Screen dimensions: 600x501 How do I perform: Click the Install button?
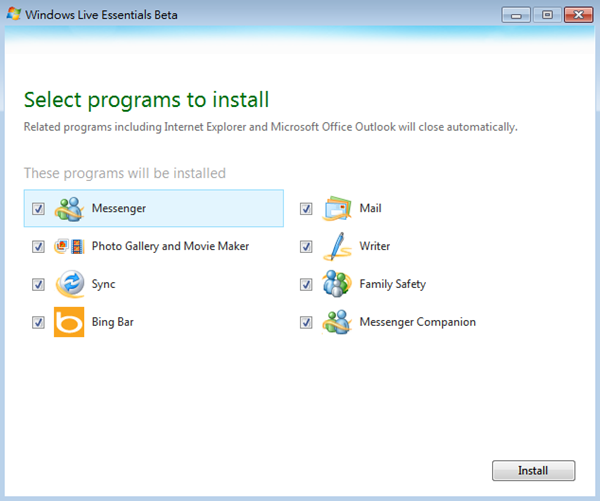[533, 470]
